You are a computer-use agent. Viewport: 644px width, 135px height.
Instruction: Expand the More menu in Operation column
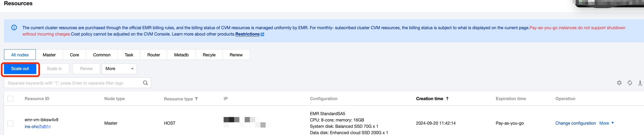click(606, 123)
